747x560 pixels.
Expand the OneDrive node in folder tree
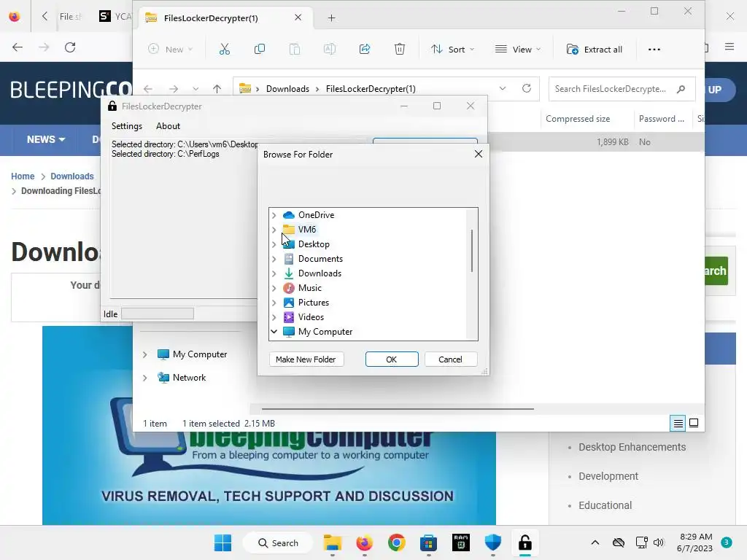(x=274, y=215)
